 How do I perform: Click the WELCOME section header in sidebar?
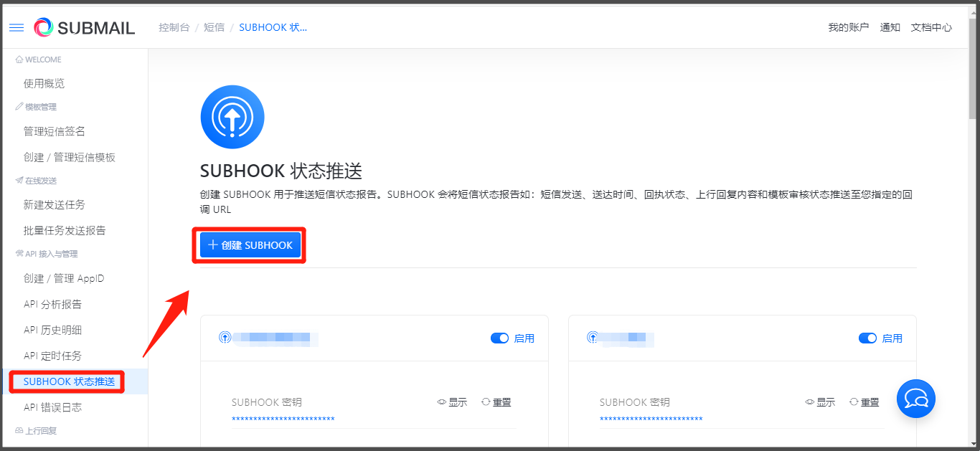coord(39,60)
